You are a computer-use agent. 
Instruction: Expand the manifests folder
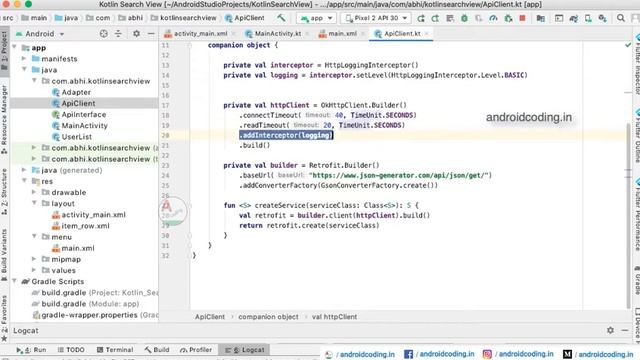(x=24, y=59)
